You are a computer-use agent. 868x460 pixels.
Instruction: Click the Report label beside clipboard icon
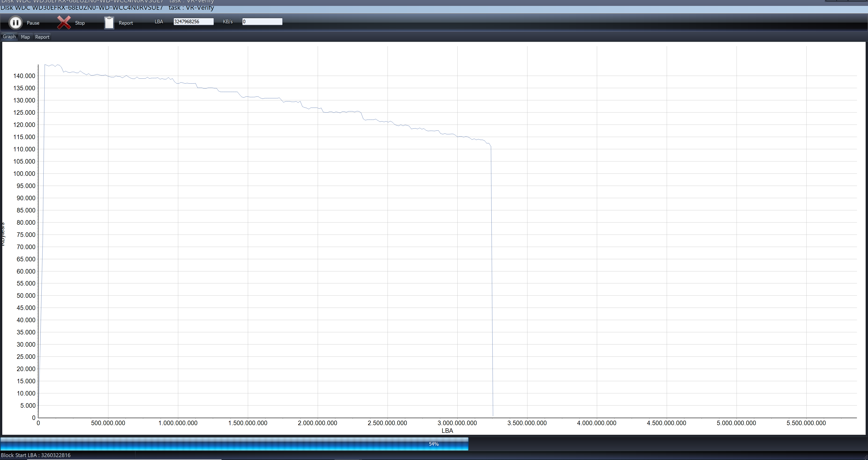(x=126, y=23)
